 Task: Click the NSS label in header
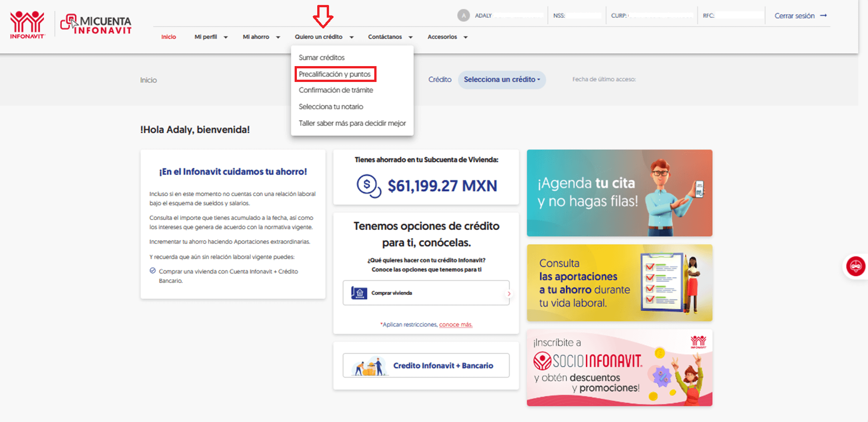click(x=559, y=15)
